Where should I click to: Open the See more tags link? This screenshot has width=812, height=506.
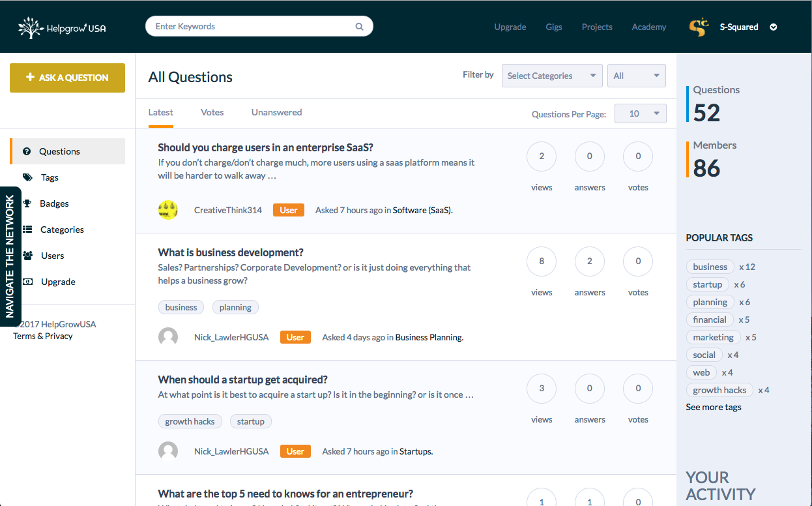[x=714, y=407]
